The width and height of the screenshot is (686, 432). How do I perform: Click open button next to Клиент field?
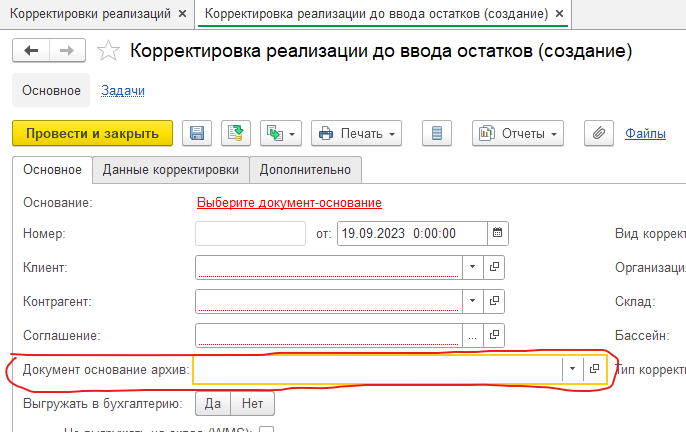(x=494, y=267)
